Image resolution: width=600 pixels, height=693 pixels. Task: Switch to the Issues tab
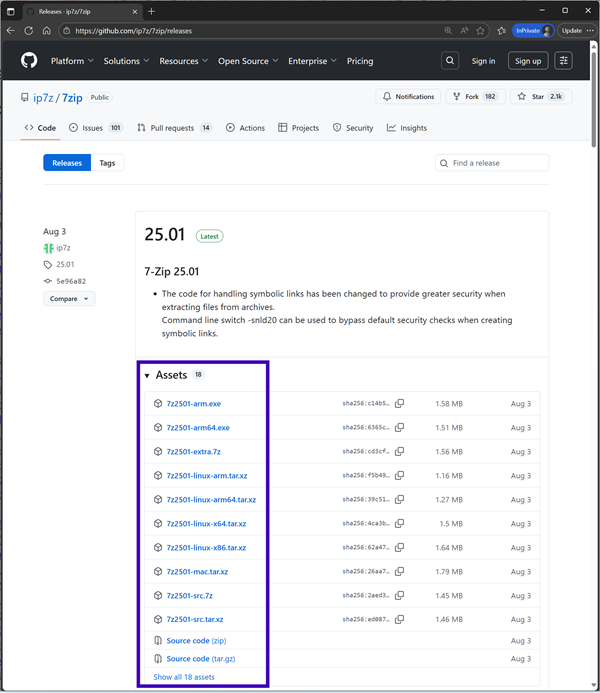tap(95, 128)
